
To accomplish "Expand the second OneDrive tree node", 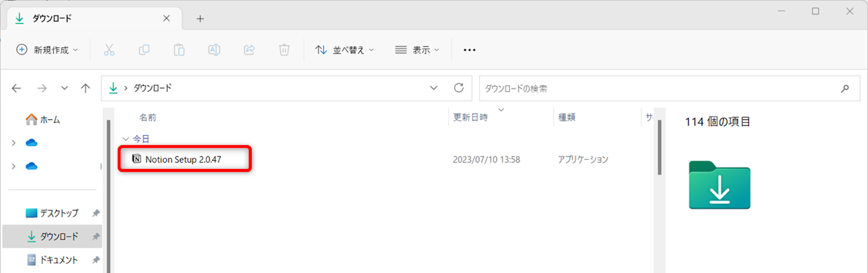I will click(x=14, y=166).
